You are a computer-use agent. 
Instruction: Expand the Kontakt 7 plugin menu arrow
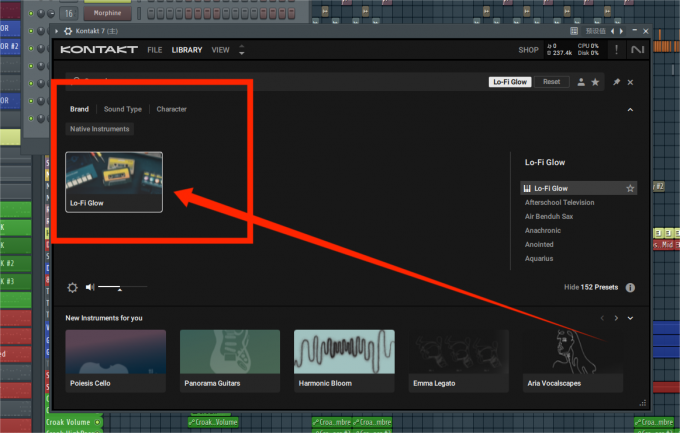pyautogui.click(x=56, y=31)
